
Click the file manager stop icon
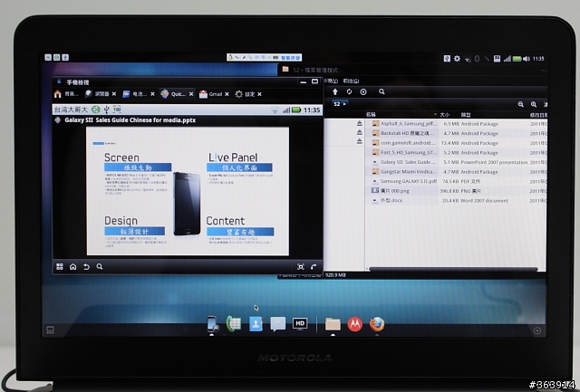pos(363,91)
